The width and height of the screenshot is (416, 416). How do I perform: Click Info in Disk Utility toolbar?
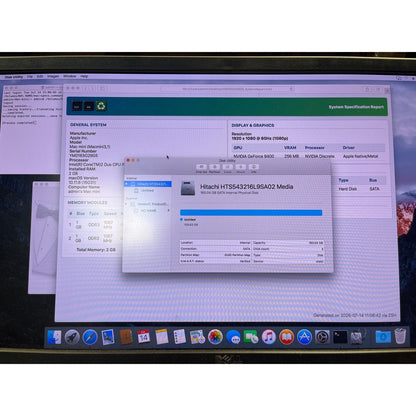pyautogui.click(x=254, y=168)
